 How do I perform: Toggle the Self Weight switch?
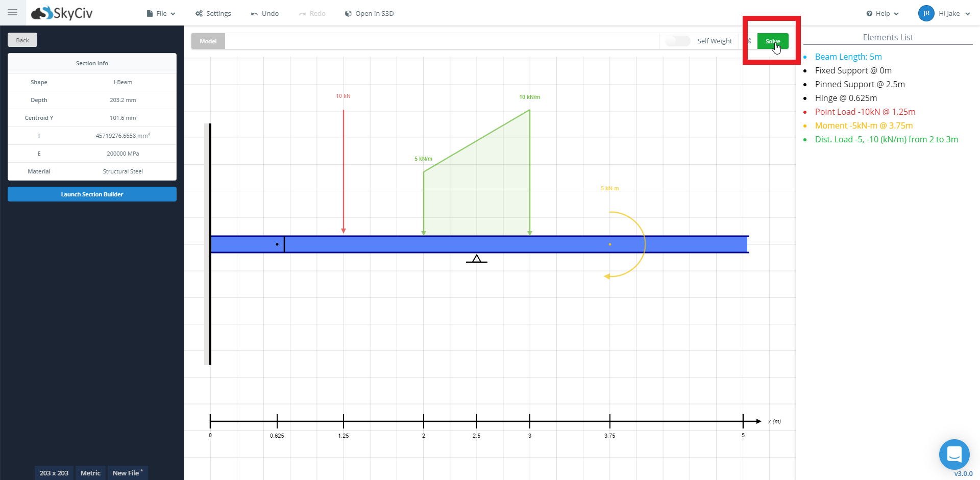tap(678, 41)
